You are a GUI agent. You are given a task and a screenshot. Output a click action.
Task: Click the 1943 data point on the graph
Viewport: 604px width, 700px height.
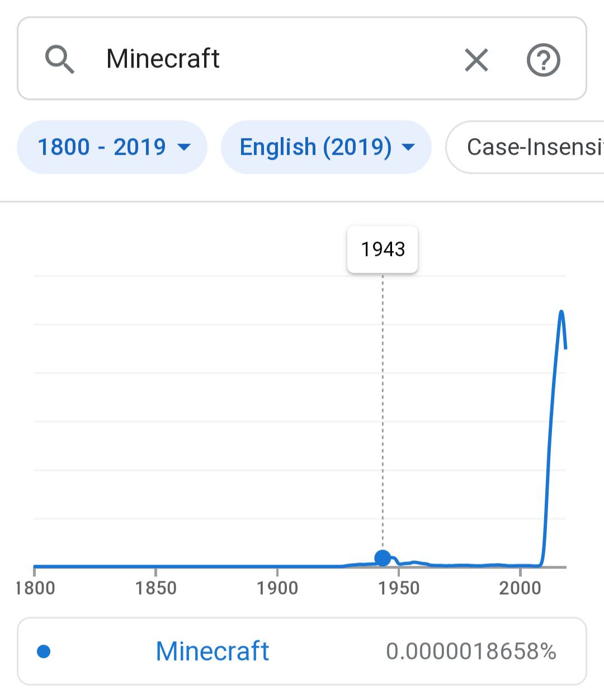(x=383, y=558)
